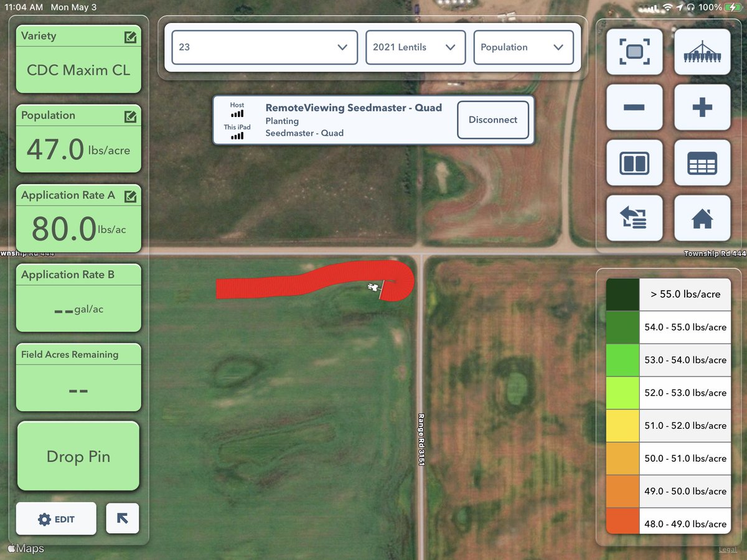Collapse the side panel arrow button
Screen dimensions: 747x560
point(123,518)
